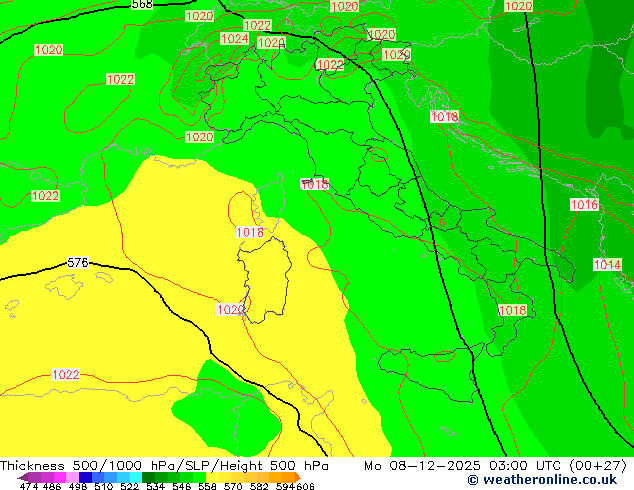Click the '1022' label over the North African coast
634x490 pixels.
coord(66,374)
